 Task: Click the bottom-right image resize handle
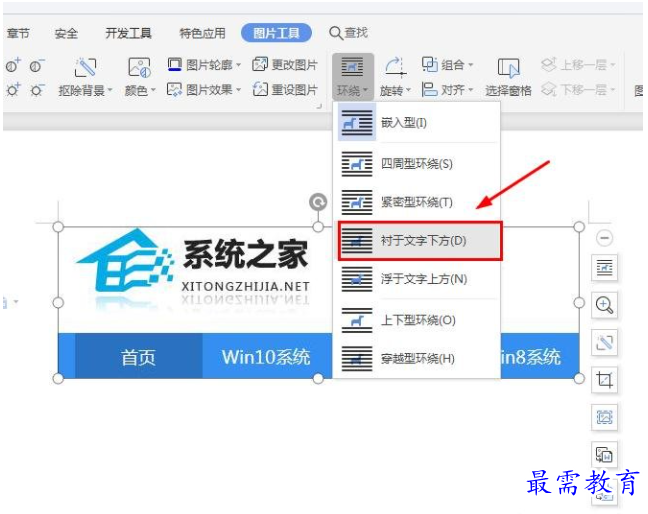tap(579, 378)
